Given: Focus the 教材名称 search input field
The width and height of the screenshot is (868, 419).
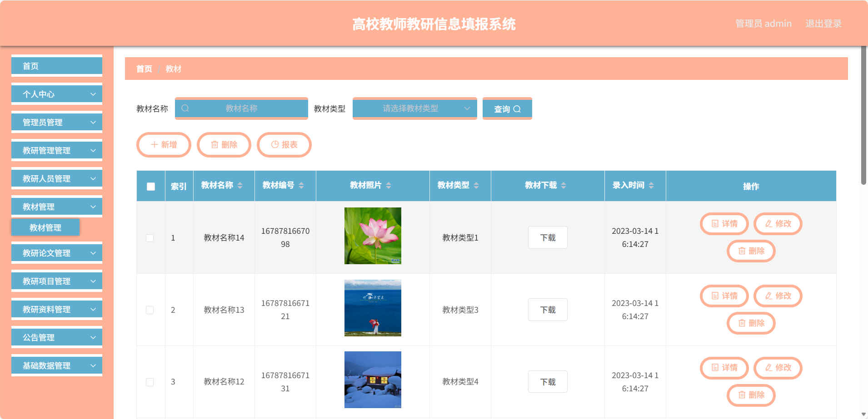Looking at the screenshot, I should point(241,108).
